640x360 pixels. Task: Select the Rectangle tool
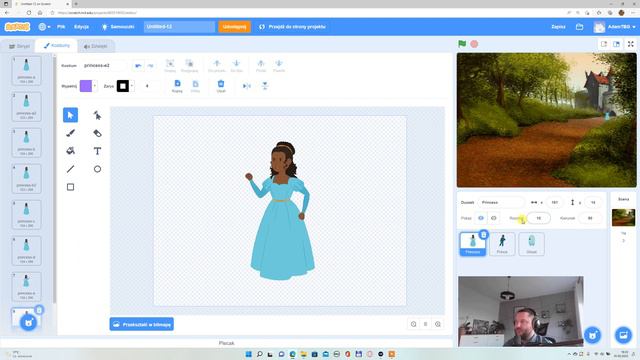[70, 187]
